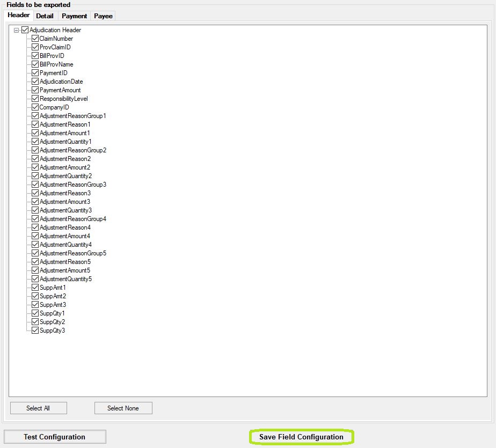Select the SuppQty1 tree item text
Image resolution: width=496 pixels, height=448 pixels.
coord(52,313)
